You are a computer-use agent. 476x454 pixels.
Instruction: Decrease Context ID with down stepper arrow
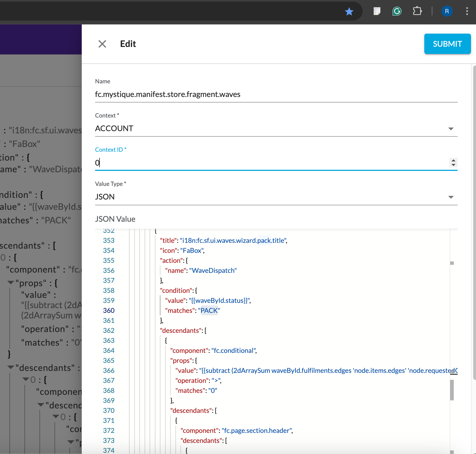[453, 165]
